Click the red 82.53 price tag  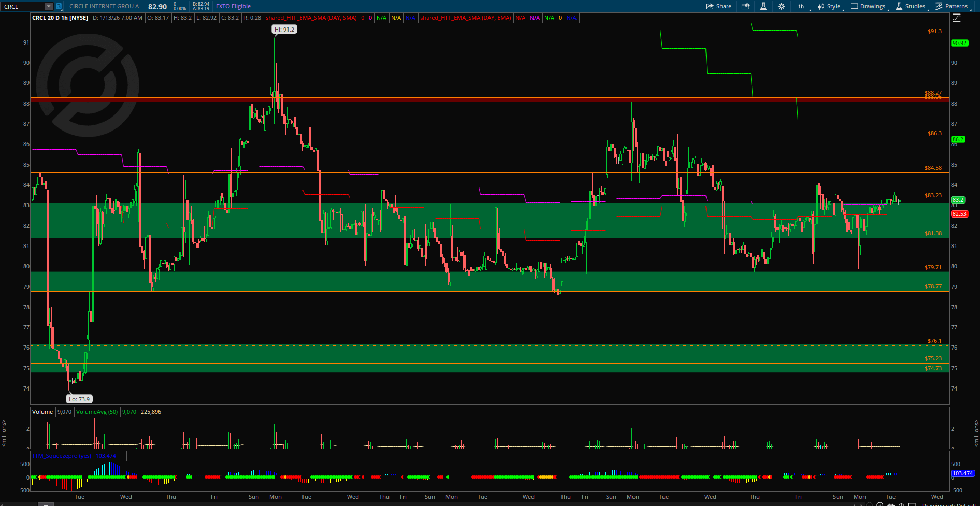click(959, 214)
